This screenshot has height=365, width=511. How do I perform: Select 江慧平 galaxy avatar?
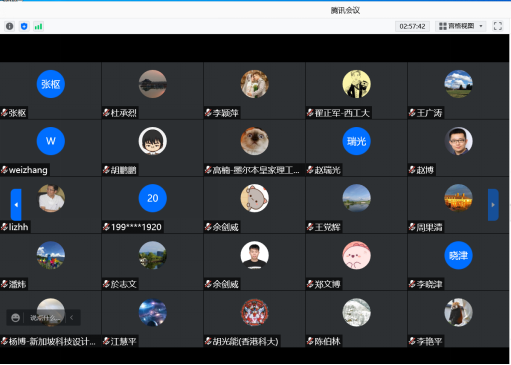pyautogui.click(x=153, y=312)
